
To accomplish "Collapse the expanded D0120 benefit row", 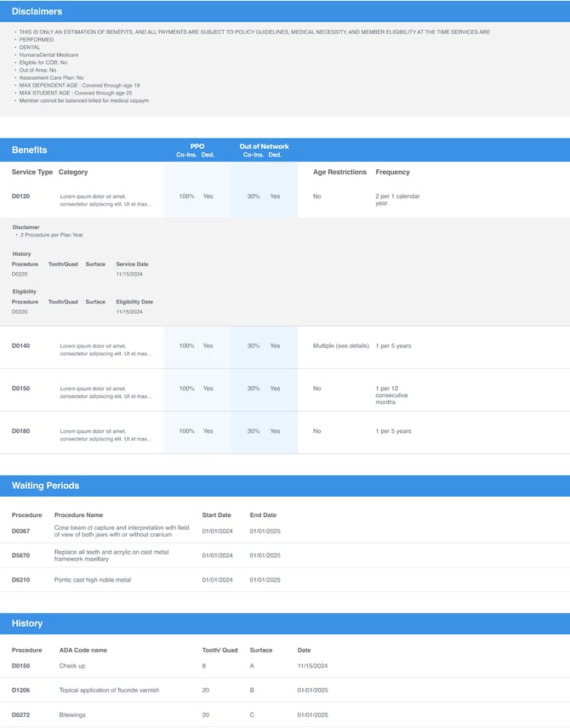I will coord(20,196).
